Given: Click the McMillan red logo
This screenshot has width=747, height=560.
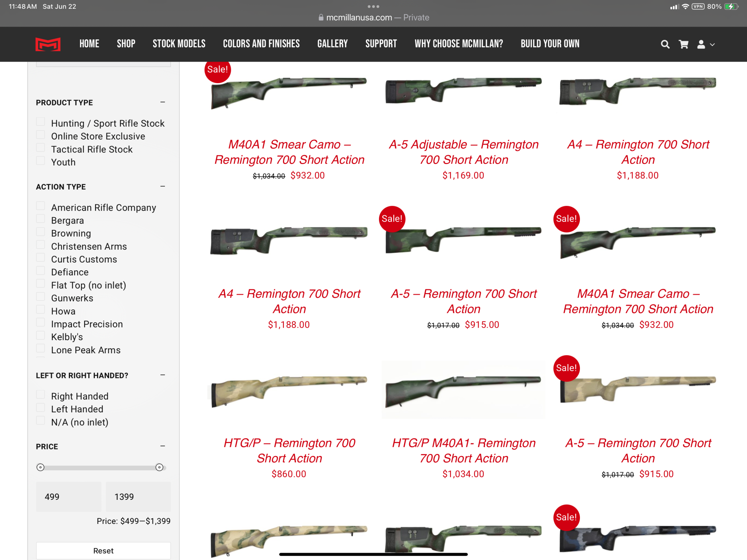Looking at the screenshot, I should (x=48, y=44).
